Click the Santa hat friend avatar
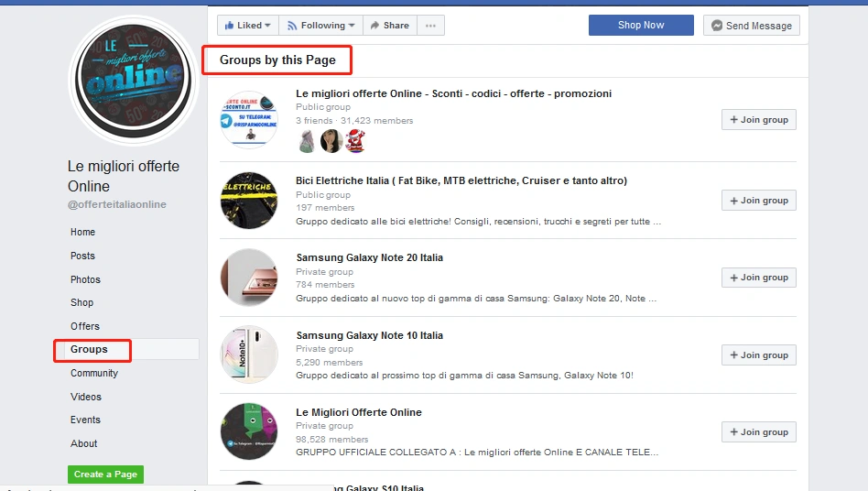868x491 pixels. pos(355,140)
